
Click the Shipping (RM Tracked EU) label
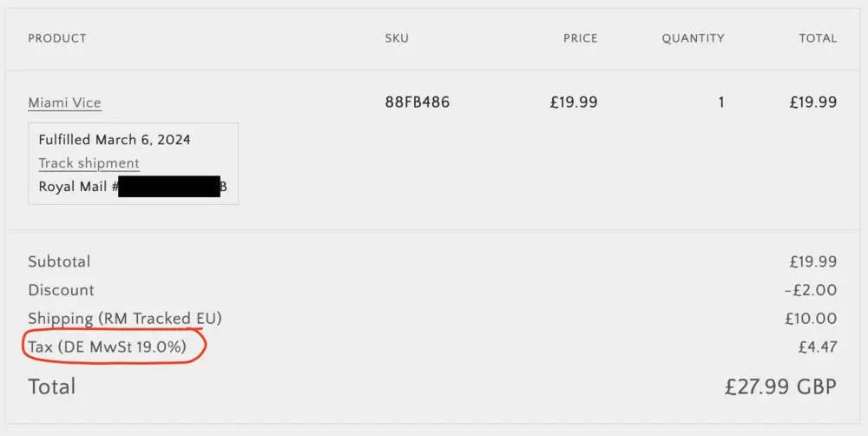tap(125, 319)
